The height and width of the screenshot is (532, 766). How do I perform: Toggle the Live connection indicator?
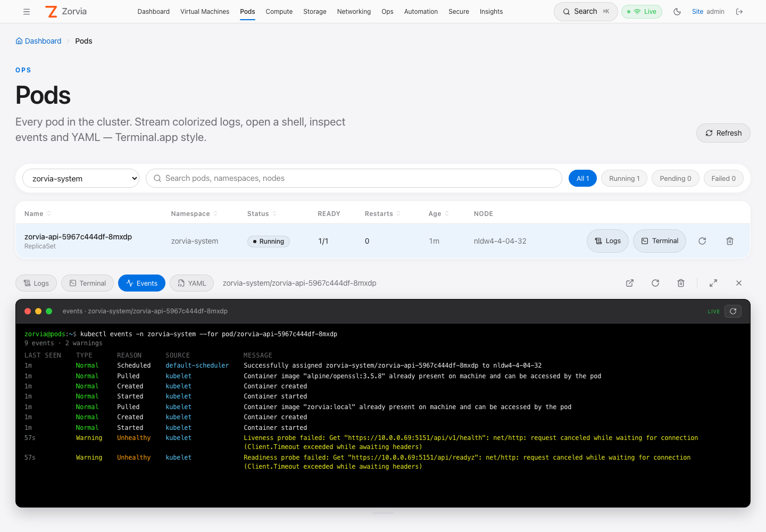[642, 12]
